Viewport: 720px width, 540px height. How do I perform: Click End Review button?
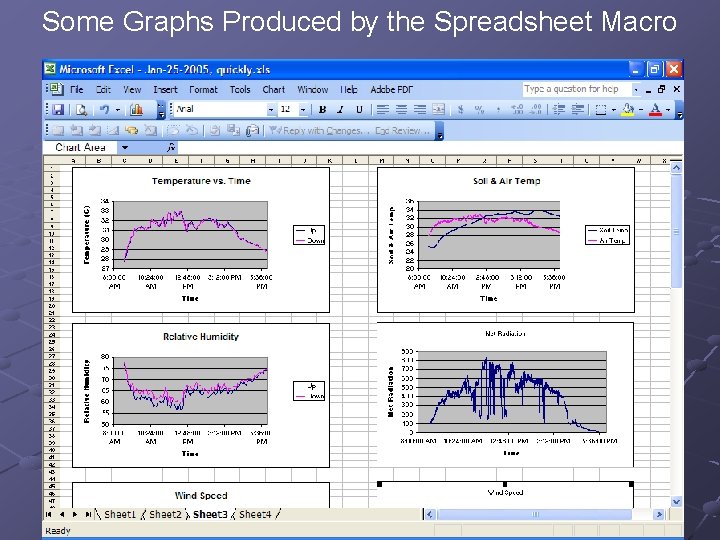pyautogui.click(x=402, y=131)
